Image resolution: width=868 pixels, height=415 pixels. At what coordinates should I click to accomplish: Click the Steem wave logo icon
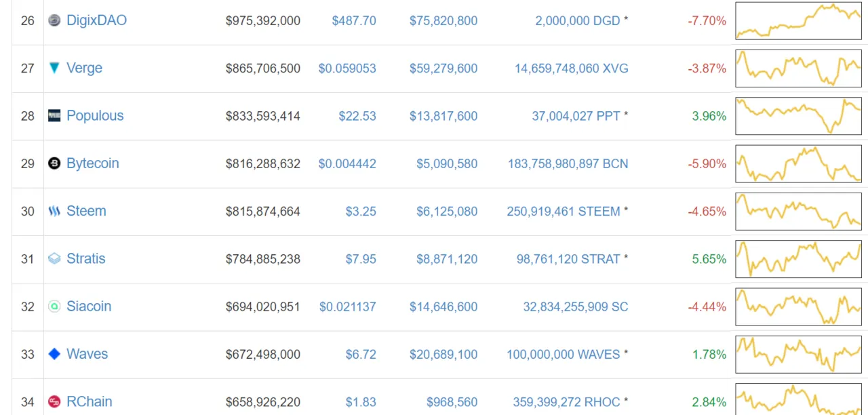point(54,211)
